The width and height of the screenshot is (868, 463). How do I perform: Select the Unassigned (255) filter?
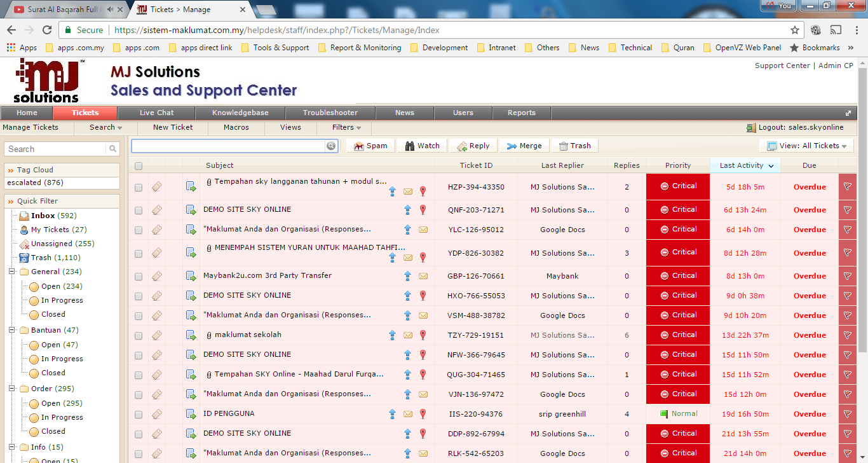(x=63, y=244)
